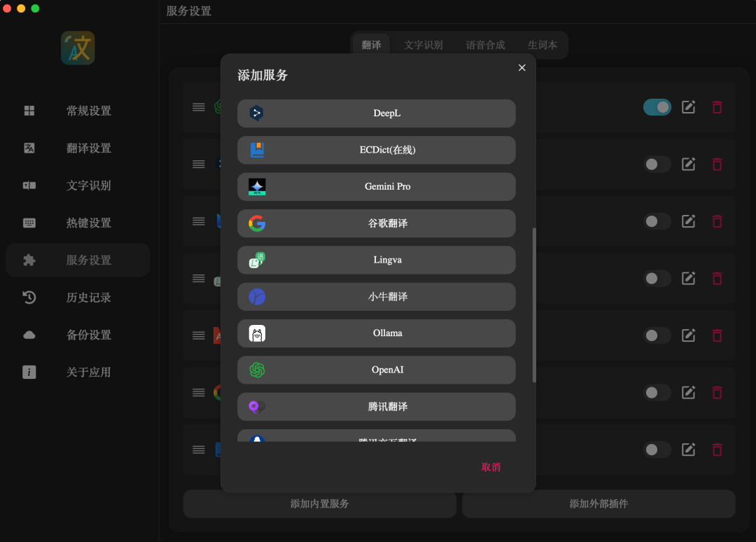Go to 文字识别 in the sidebar
Screen dimensions: 756x542
point(78,186)
